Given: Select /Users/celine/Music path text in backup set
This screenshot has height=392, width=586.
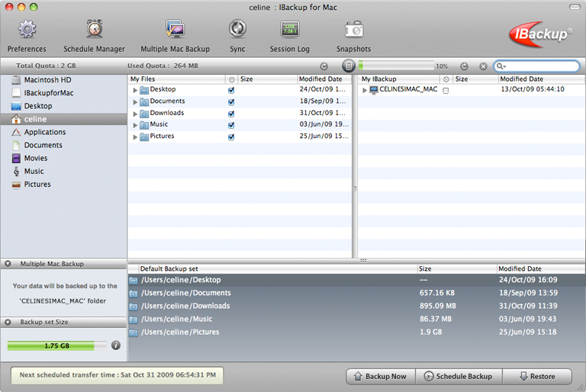Looking at the screenshot, I should click(x=177, y=319).
